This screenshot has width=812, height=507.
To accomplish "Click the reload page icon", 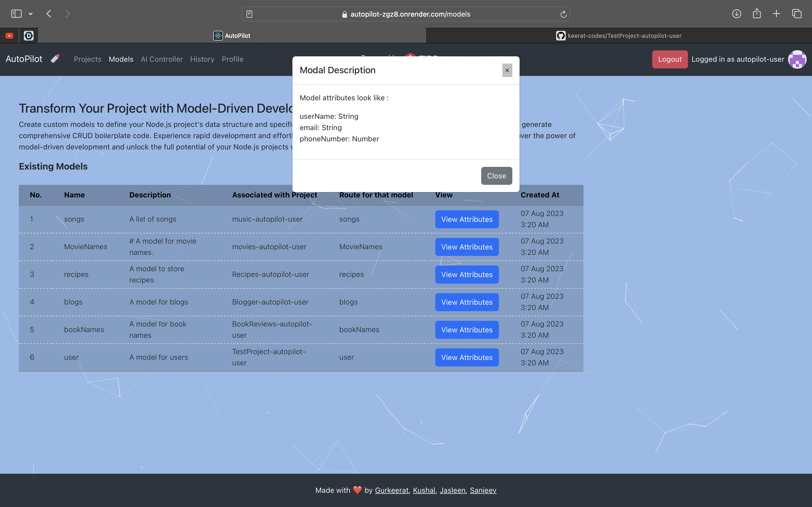I will [x=563, y=14].
